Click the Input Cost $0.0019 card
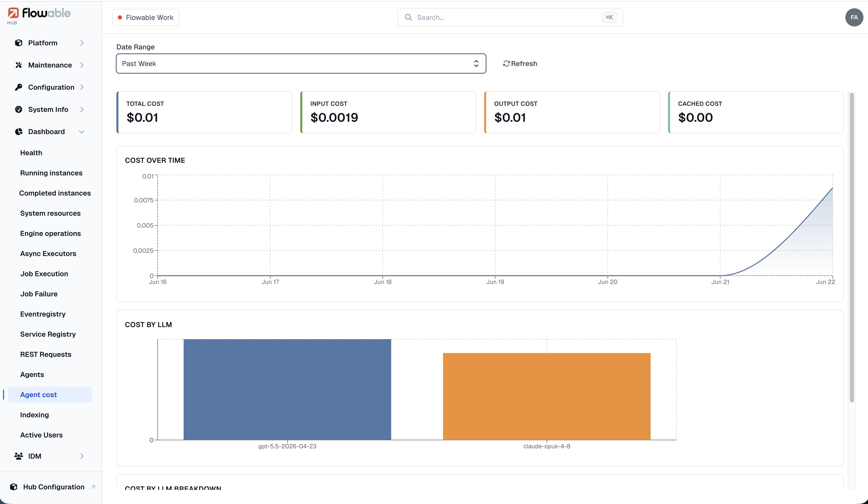The image size is (868, 504). 388,112
